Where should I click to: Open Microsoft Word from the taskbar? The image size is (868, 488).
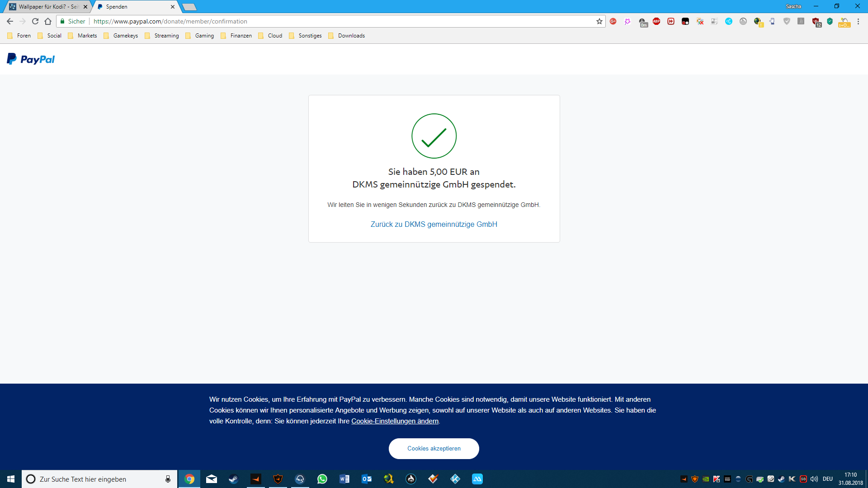[344, 479]
